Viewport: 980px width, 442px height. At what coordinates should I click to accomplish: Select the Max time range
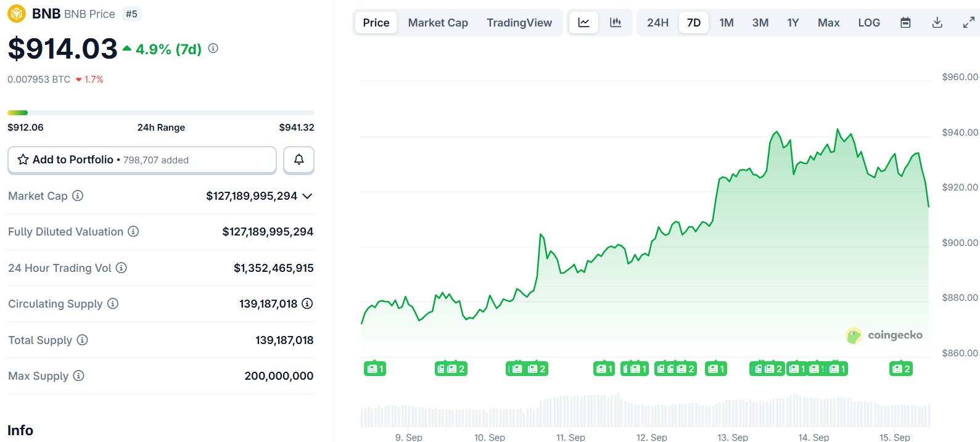pyautogui.click(x=829, y=23)
